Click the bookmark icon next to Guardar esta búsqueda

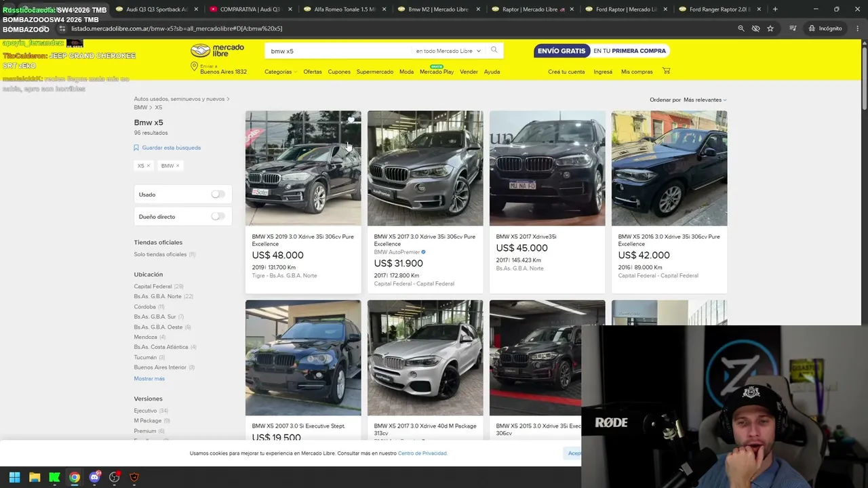136,148
